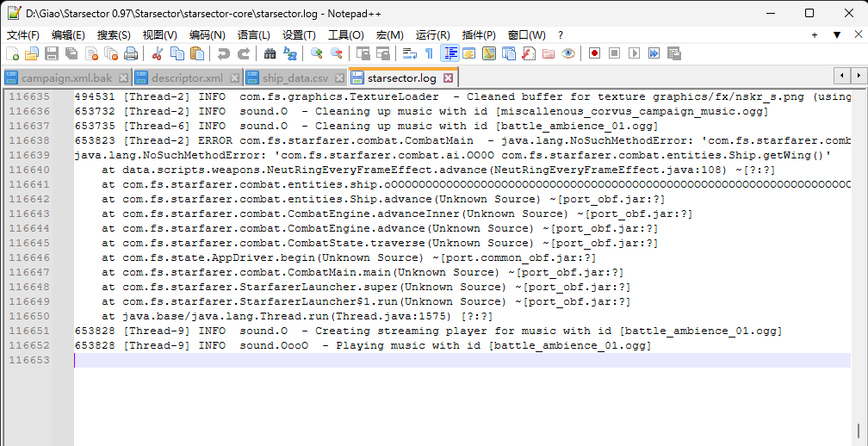868x446 pixels.
Task: Open Find with the binoculars icon
Action: 270,53
